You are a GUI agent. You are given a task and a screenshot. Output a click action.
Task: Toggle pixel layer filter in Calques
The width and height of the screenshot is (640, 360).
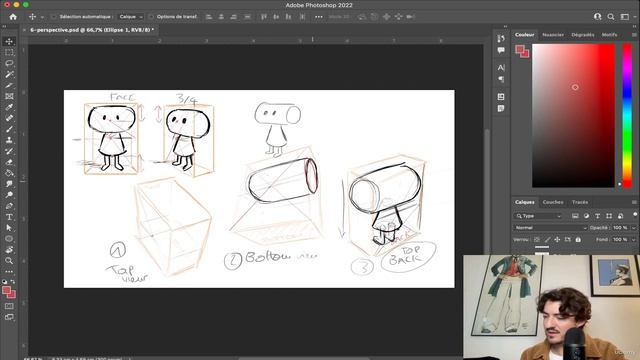pyautogui.click(x=575, y=216)
